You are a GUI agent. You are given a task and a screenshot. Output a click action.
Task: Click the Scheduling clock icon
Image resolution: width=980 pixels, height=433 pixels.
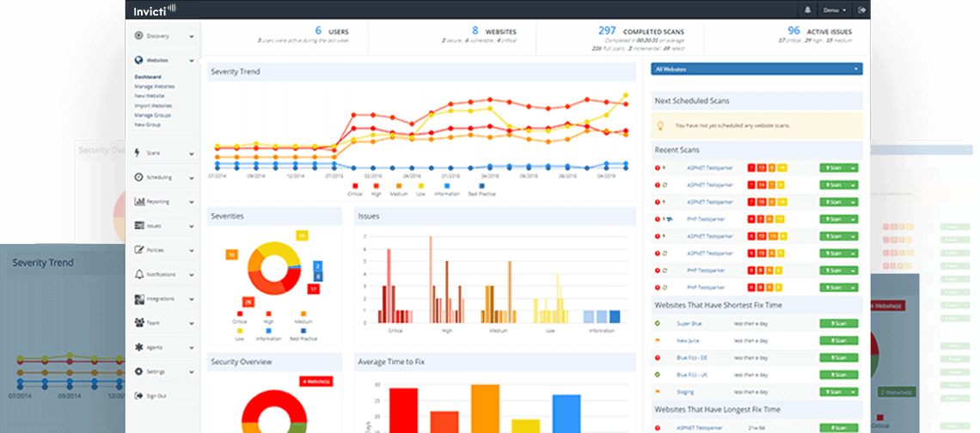point(138,177)
